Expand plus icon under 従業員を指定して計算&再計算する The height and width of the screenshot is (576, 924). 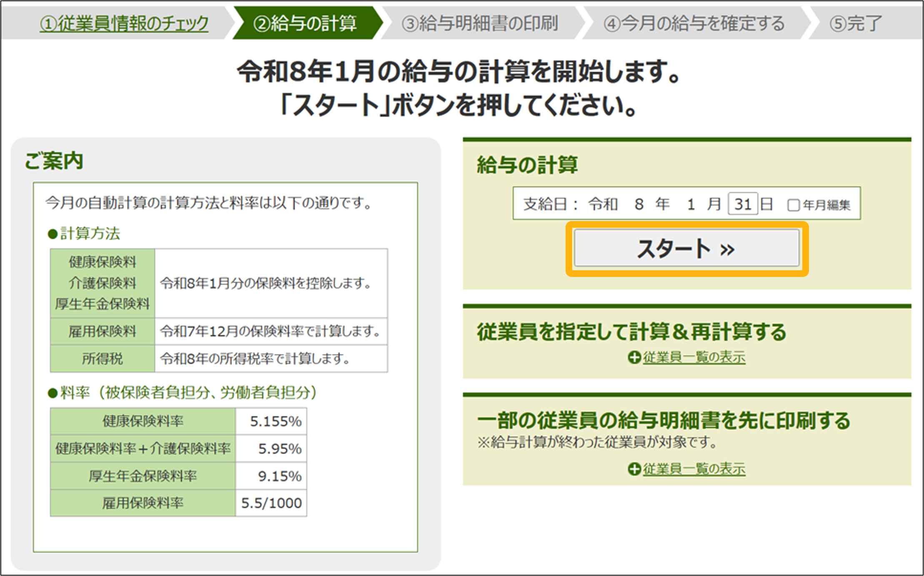coord(634,357)
